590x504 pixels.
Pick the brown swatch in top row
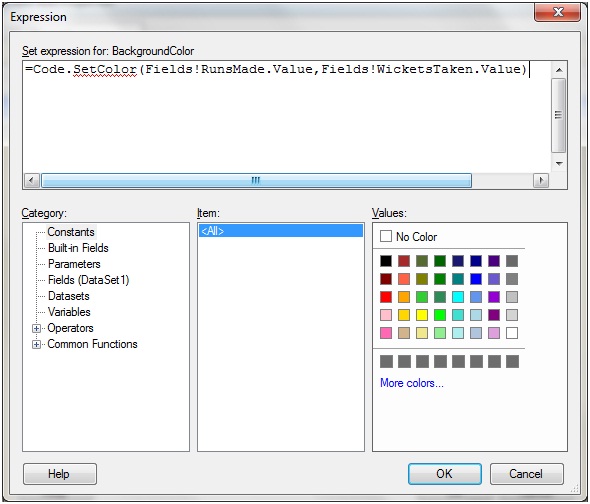pyautogui.click(x=404, y=261)
